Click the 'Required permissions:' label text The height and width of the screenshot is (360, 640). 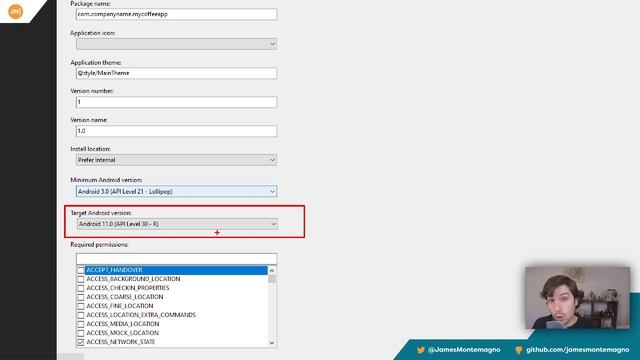point(99,244)
